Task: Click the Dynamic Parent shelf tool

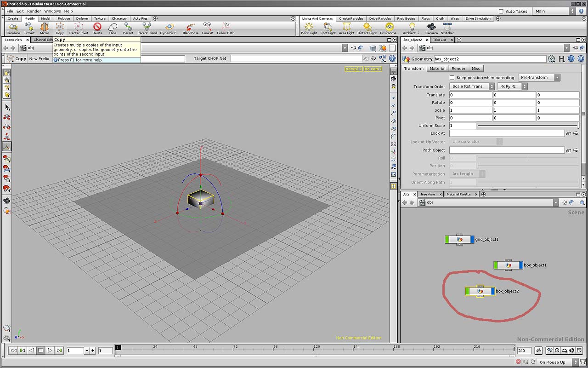Action: (170, 29)
